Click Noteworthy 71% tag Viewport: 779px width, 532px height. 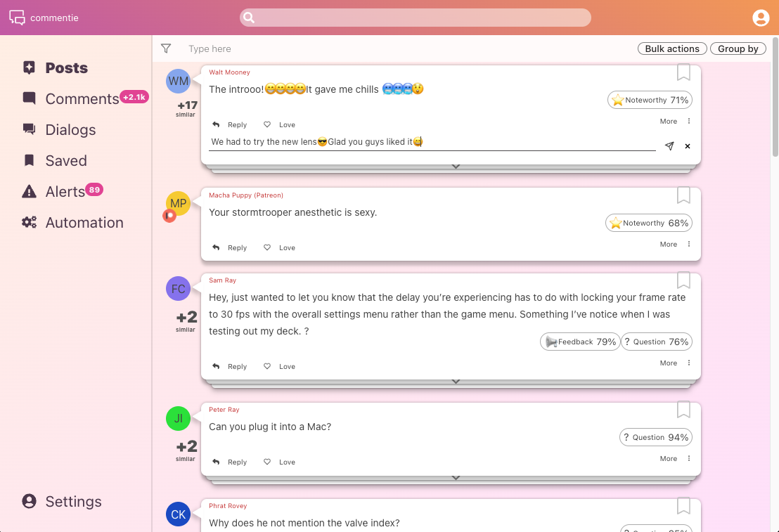(650, 100)
